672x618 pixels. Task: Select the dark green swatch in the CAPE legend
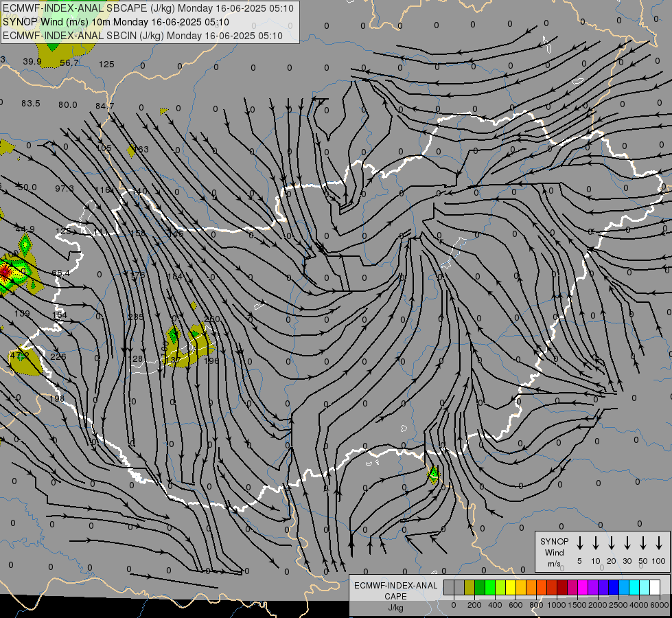pyautogui.click(x=480, y=588)
